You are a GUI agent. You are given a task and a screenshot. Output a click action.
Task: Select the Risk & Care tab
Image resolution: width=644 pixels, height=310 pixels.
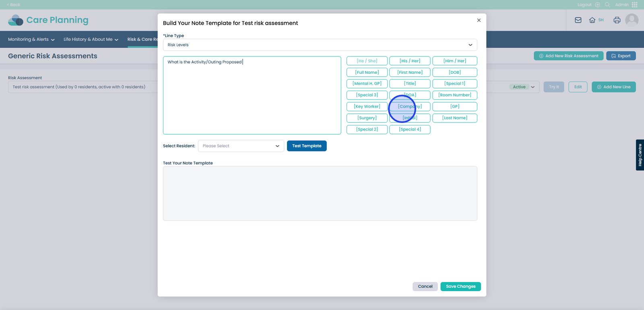[142, 40]
